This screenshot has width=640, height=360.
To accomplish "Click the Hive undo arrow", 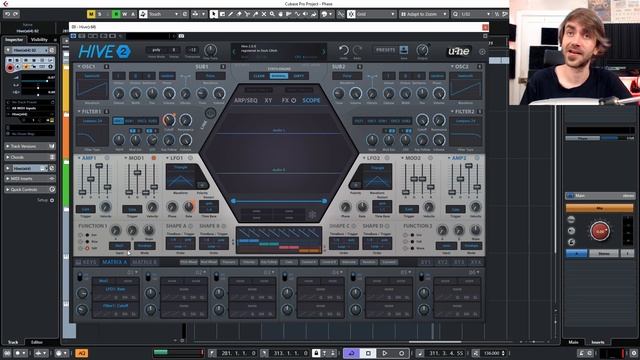I will click(344, 50).
